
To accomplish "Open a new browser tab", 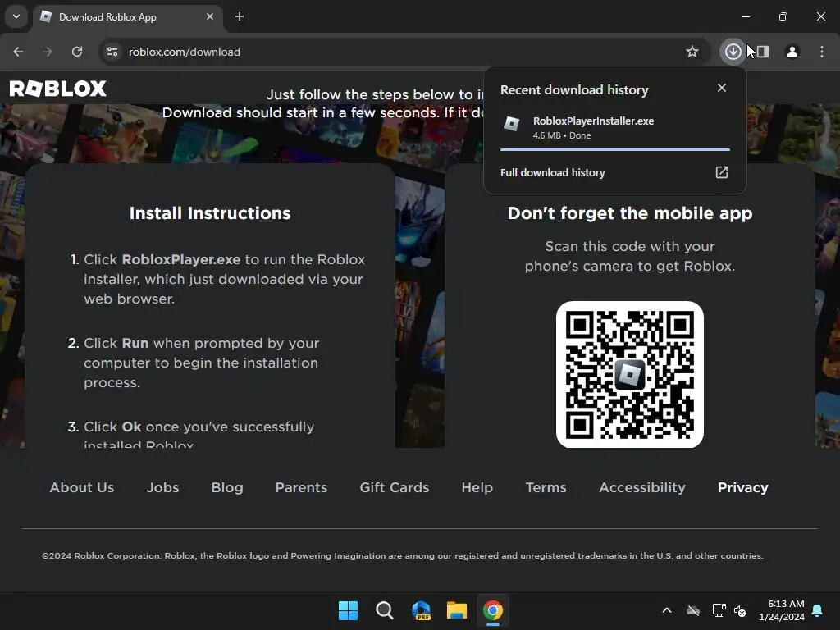I will point(240,16).
